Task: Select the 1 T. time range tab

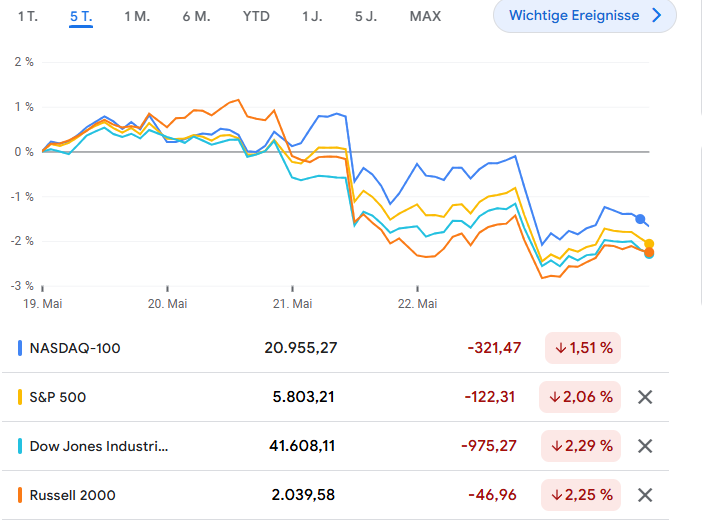Action: 29,16
